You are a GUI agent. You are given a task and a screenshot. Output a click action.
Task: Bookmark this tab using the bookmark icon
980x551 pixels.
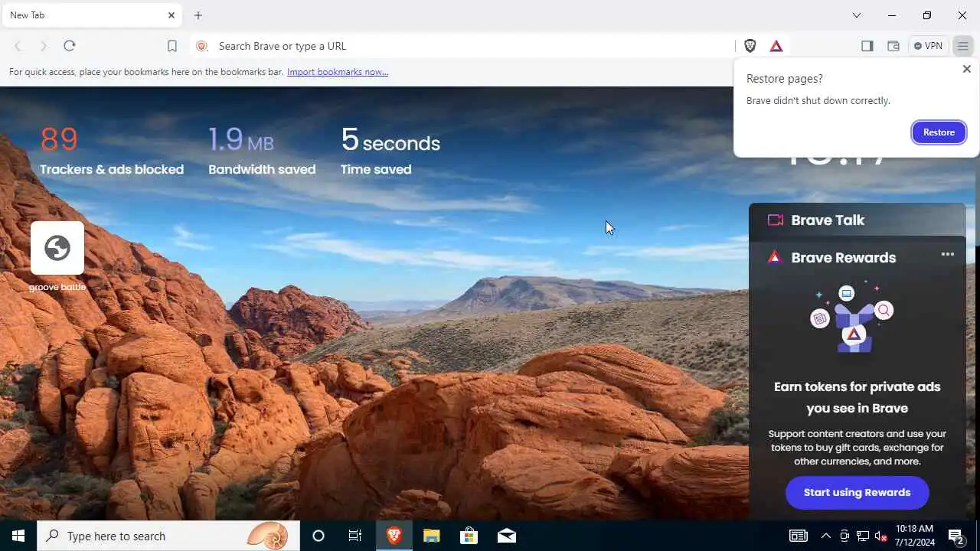pos(172,46)
